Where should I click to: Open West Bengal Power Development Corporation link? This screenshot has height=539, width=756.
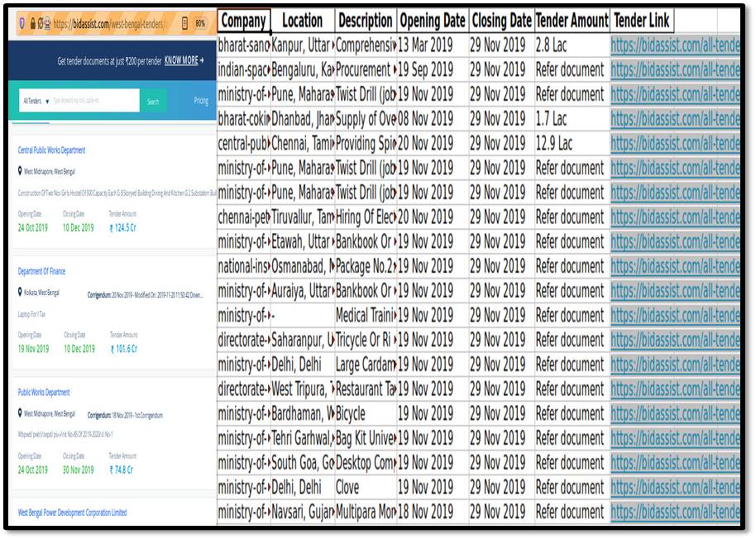pos(73,513)
